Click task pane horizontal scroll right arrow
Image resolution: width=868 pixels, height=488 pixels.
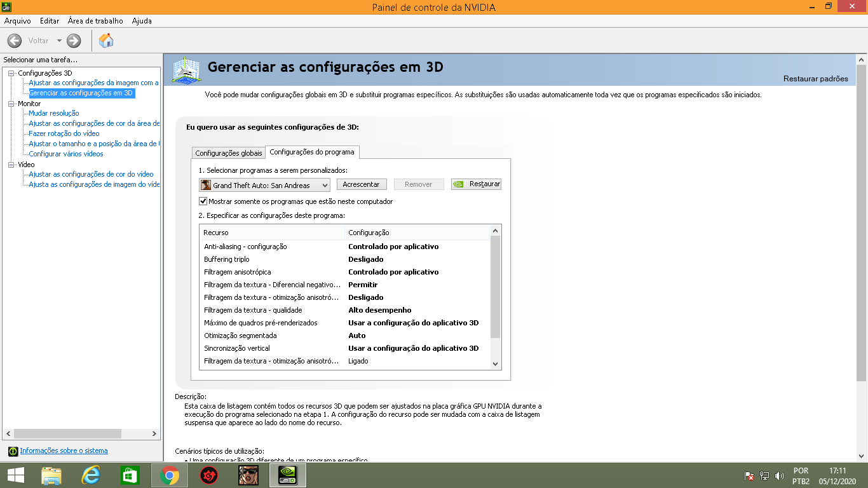[x=154, y=434]
